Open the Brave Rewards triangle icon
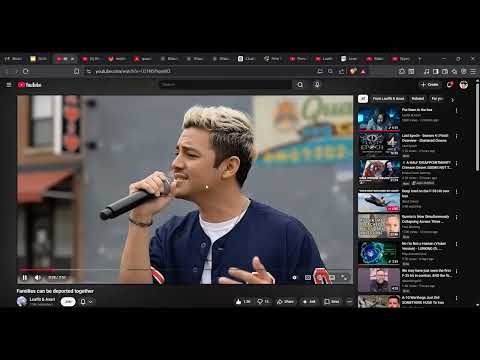The height and width of the screenshot is (360, 480). coord(363,71)
